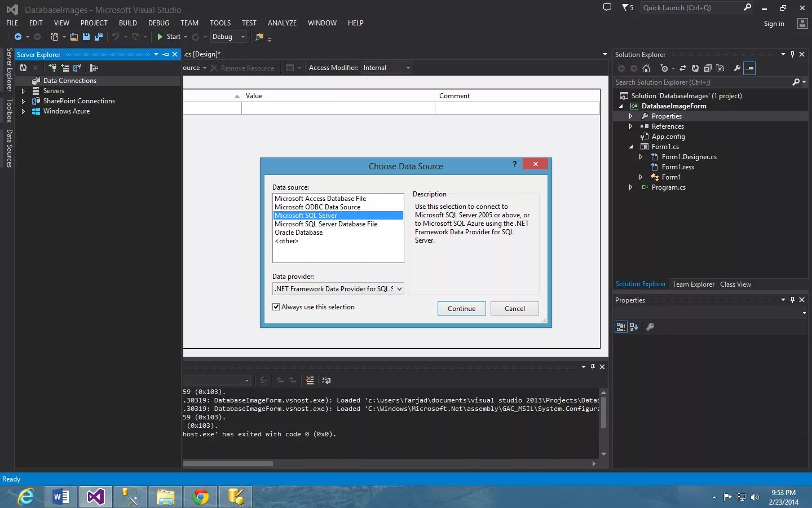This screenshot has width=812, height=508.
Task: Open File Explorer from the taskbar
Action: coord(165,497)
